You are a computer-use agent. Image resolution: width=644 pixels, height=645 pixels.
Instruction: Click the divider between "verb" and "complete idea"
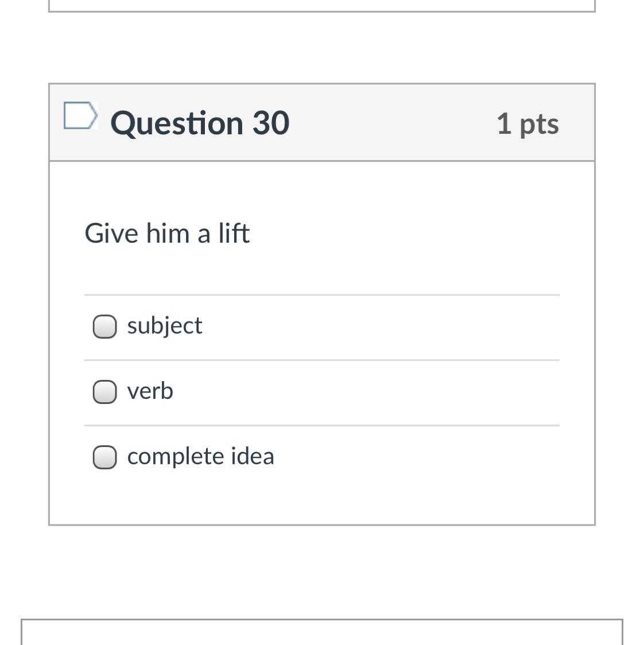321,425
